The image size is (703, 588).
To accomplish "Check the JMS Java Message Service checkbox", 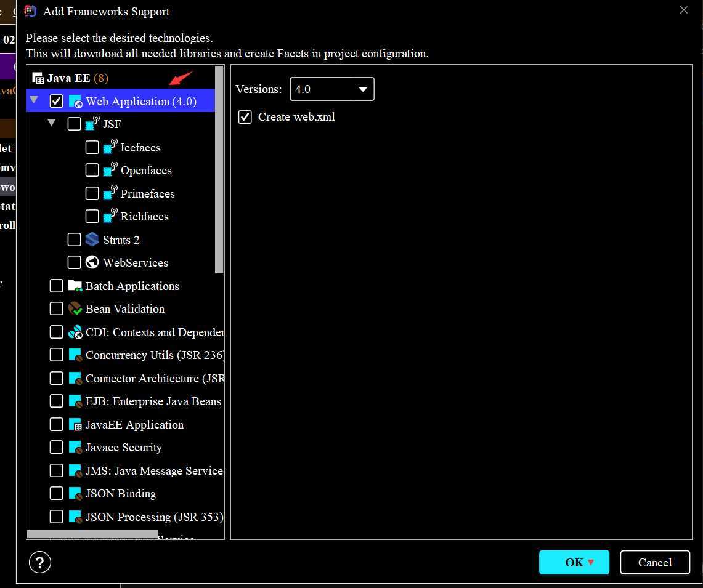I will pos(56,470).
